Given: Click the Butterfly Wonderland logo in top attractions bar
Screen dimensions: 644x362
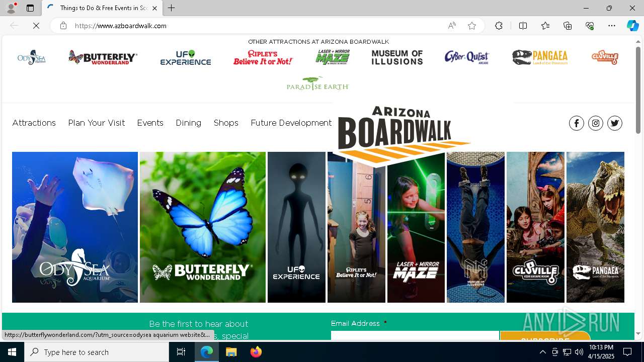Looking at the screenshot, I should tap(103, 58).
